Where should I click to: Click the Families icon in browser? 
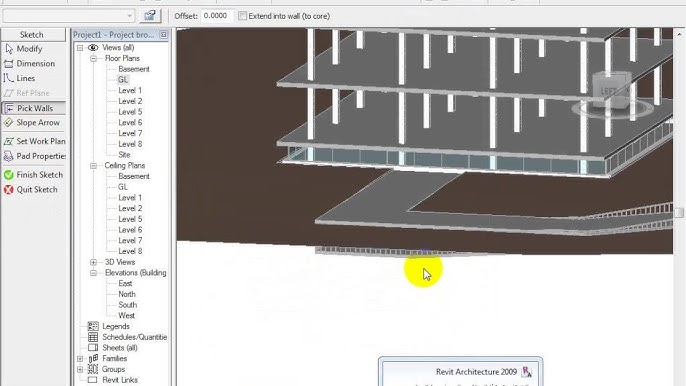coord(93,358)
